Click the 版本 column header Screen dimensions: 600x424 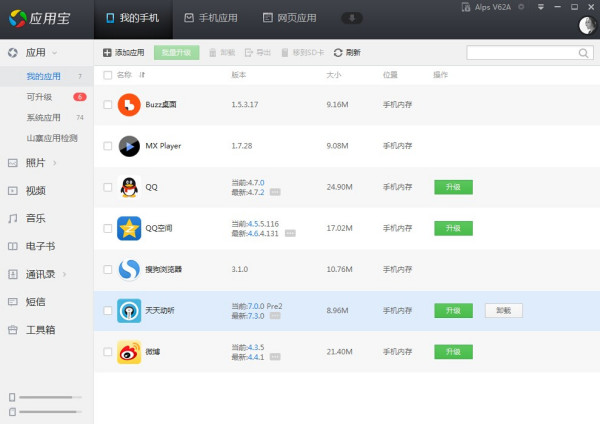[x=239, y=75]
